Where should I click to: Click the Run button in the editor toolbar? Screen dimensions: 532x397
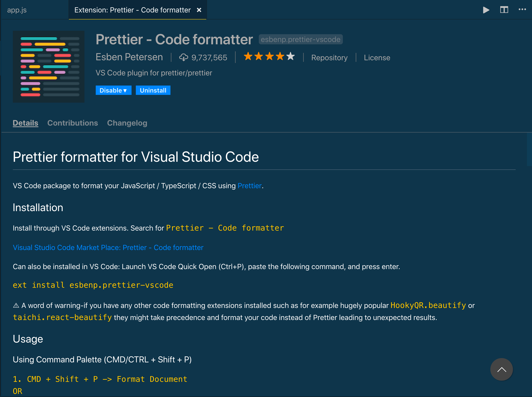tap(486, 10)
